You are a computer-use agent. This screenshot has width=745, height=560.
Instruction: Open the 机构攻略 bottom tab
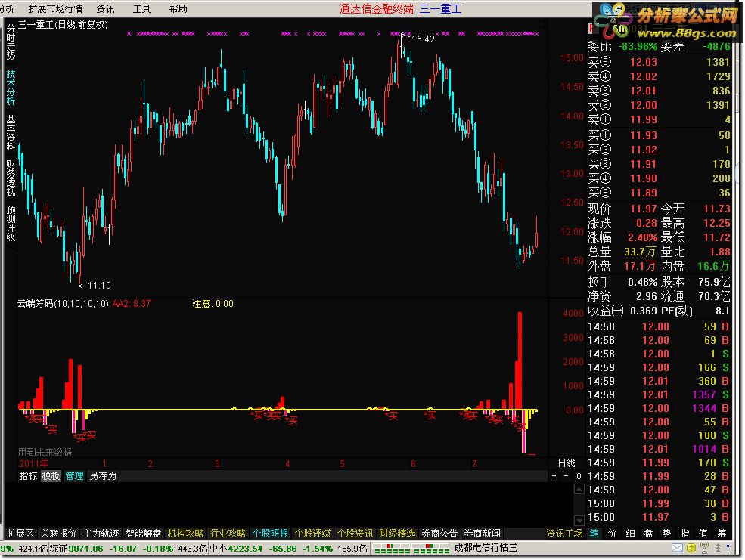pos(185,534)
